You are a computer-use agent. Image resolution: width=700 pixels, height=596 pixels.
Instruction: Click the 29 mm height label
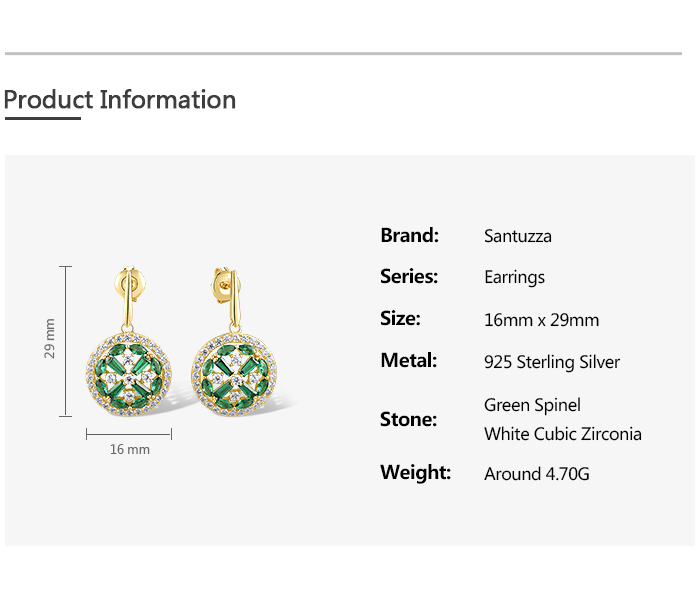pyautogui.click(x=50, y=338)
